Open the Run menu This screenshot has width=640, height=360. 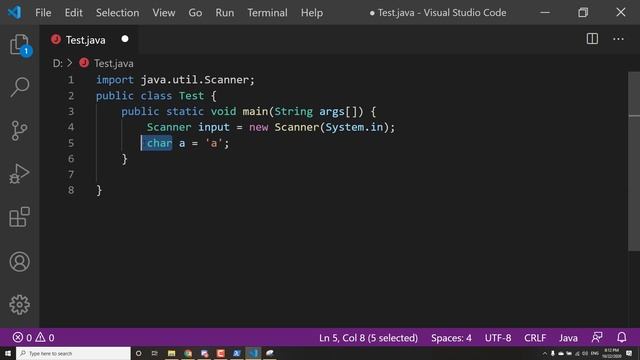pos(224,13)
